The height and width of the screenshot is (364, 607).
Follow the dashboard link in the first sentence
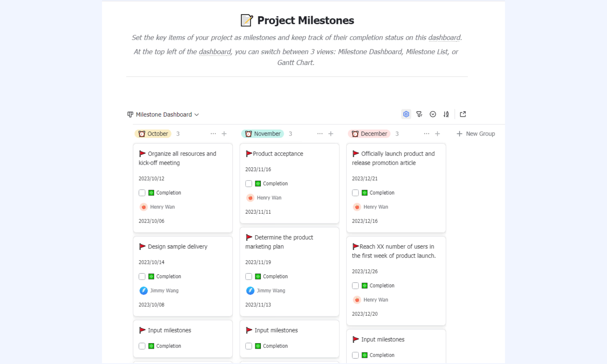(x=444, y=38)
